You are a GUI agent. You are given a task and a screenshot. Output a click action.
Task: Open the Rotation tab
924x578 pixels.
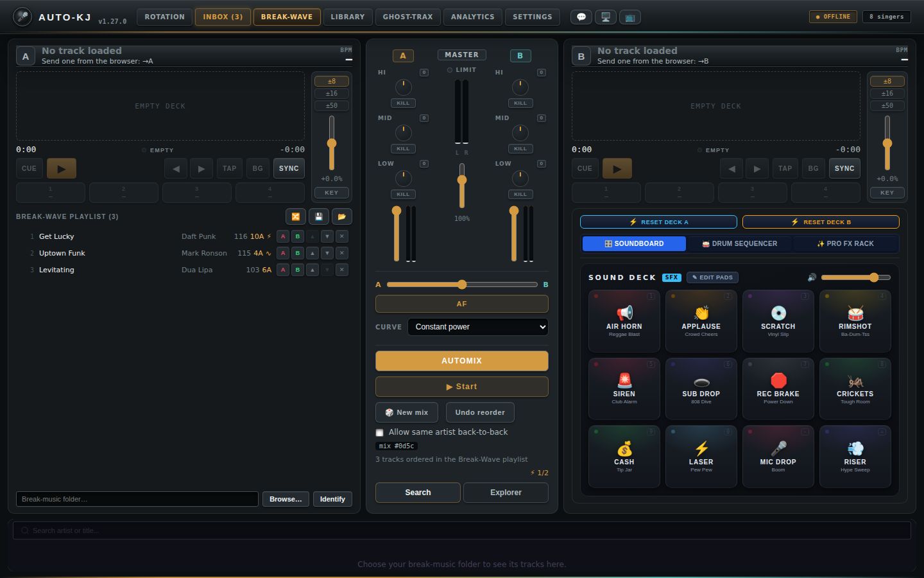164,17
